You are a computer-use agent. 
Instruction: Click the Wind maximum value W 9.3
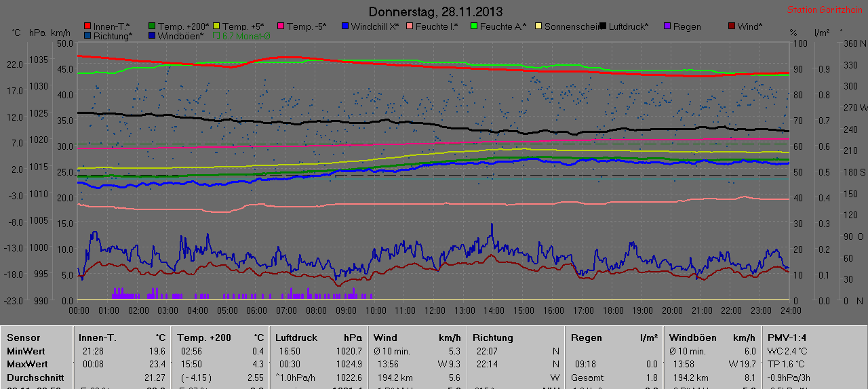click(x=448, y=364)
